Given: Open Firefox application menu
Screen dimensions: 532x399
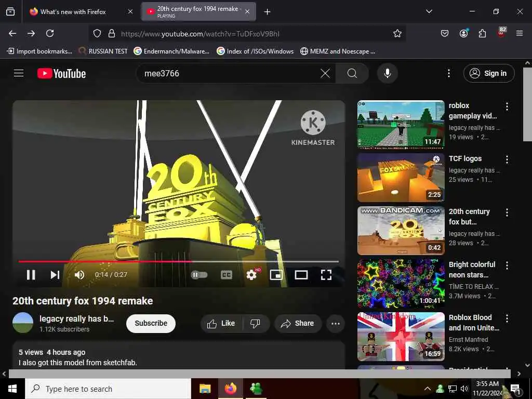Looking at the screenshot, I should pos(520,33).
